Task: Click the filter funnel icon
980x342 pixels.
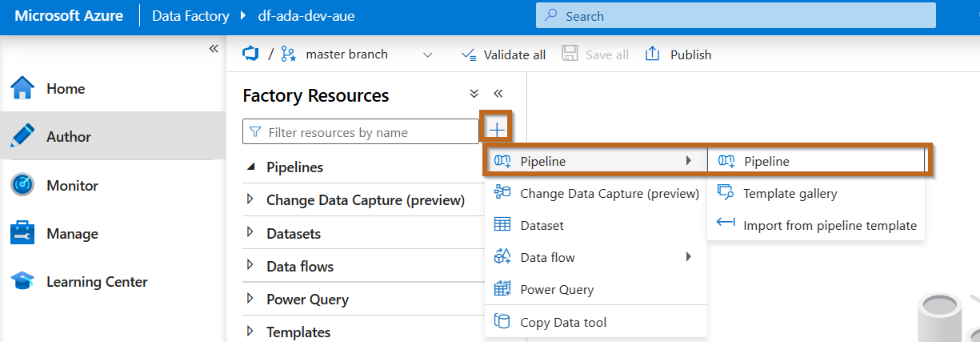Action: click(255, 132)
